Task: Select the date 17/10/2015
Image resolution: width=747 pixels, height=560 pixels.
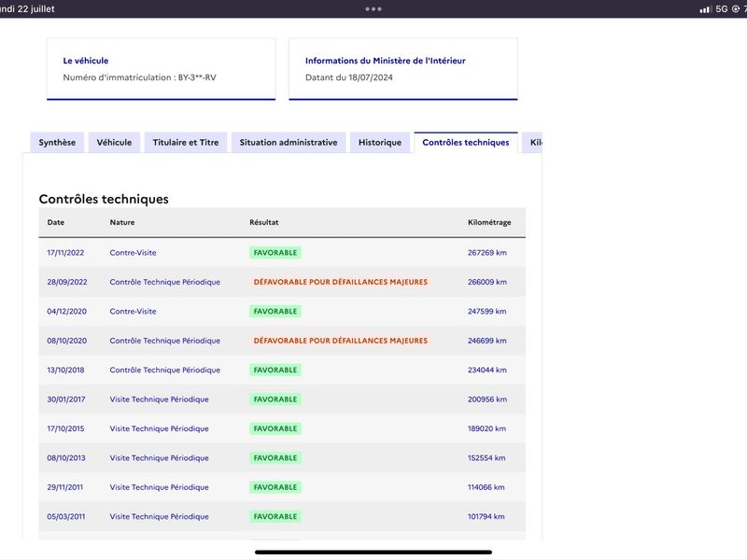Action: (65, 428)
